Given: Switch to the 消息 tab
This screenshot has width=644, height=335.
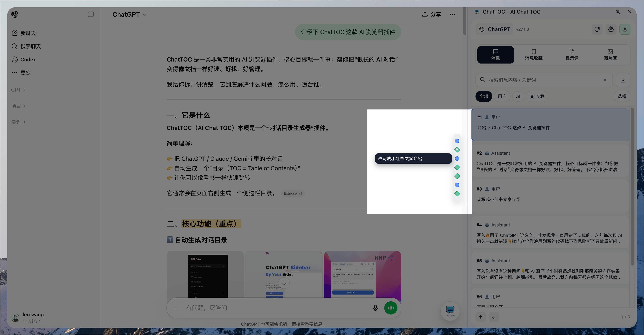Looking at the screenshot, I should click(495, 55).
